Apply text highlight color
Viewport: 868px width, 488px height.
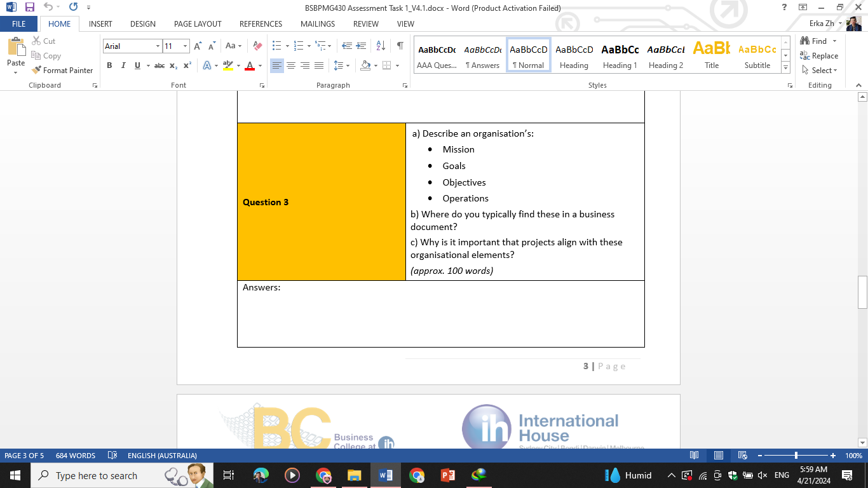229,65
